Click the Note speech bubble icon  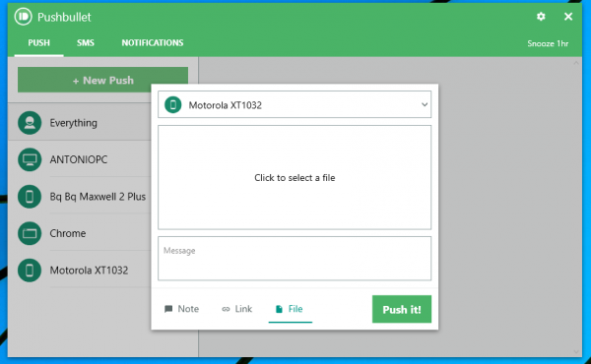(x=168, y=309)
